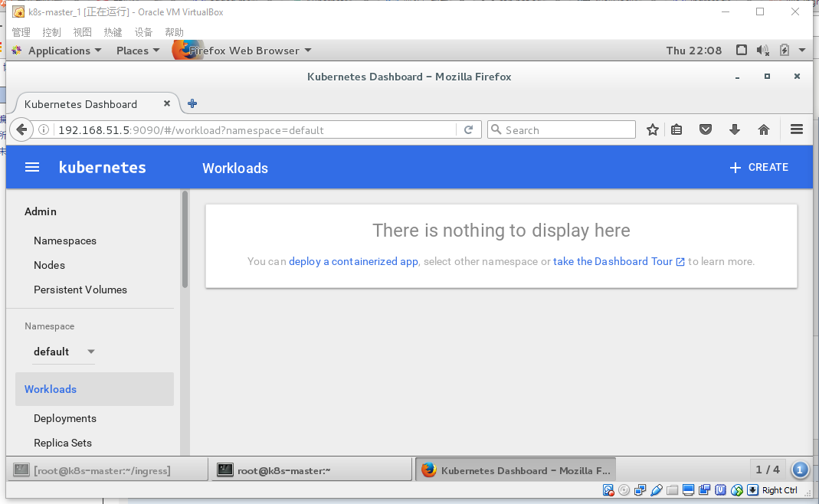Image resolution: width=819 pixels, height=504 pixels.
Task: Switch to root@k8s-master:~ terminal in taskbar
Action: [x=310, y=470]
